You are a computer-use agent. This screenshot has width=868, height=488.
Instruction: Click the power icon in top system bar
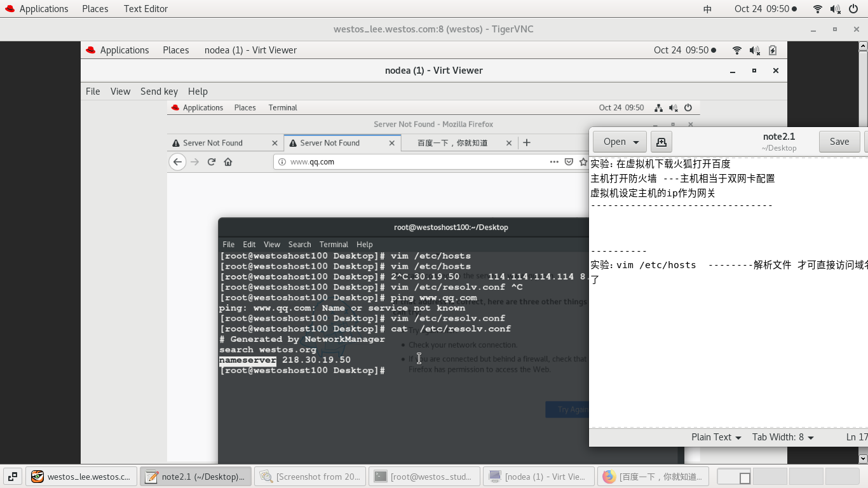point(852,8)
